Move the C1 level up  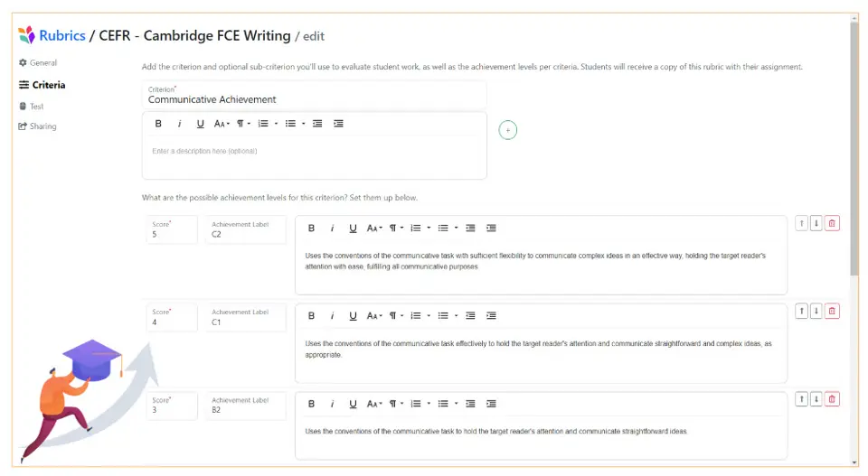801,311
